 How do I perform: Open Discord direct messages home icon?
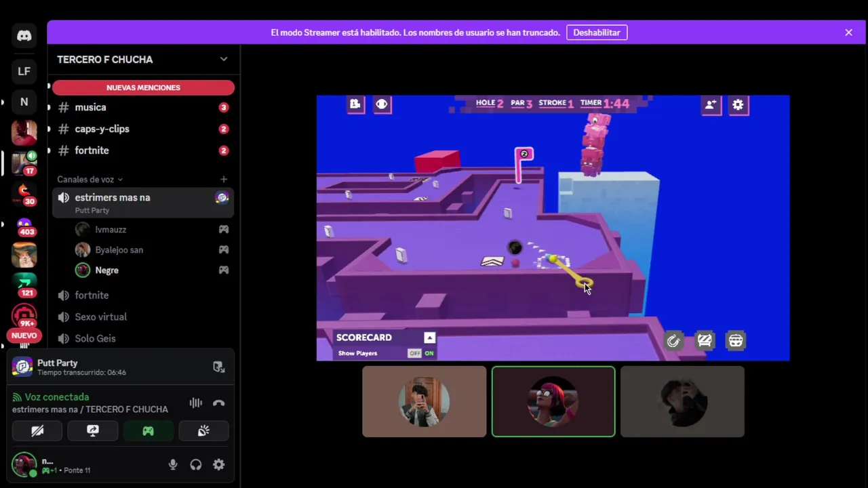point(24,36)
